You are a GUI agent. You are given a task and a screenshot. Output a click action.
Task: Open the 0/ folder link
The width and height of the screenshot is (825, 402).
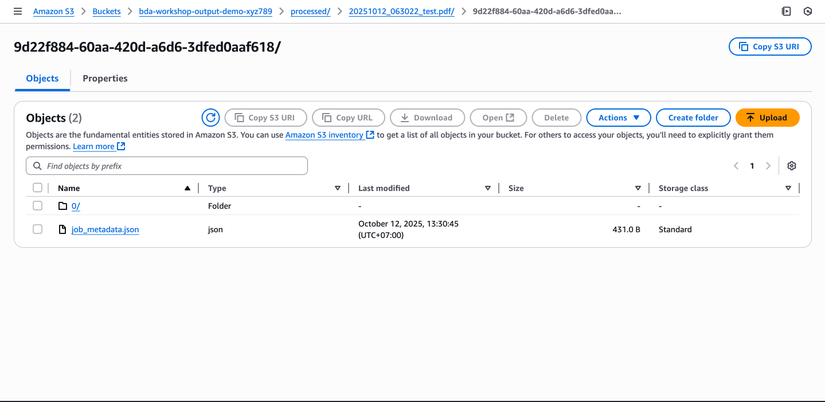76,206
